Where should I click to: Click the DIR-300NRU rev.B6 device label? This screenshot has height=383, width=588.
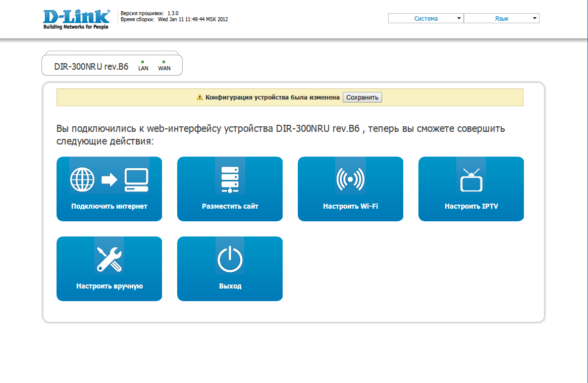click(91, 67)
